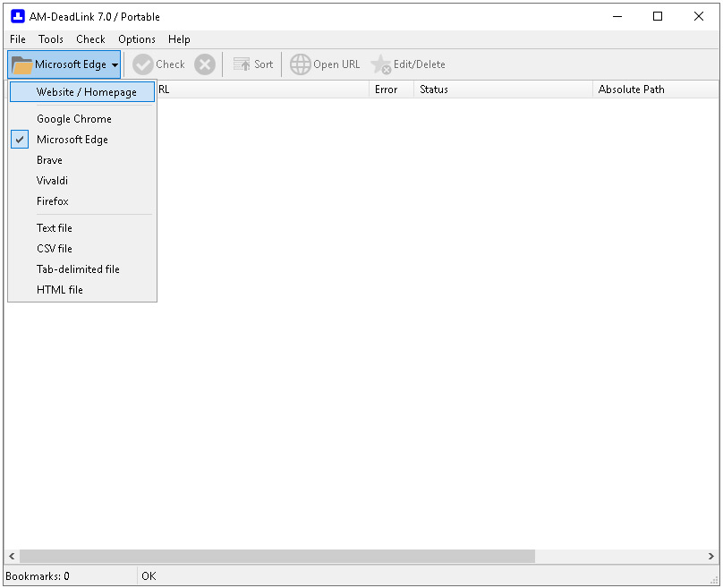Click the Status column header
The image size is (723, 588).
point(503,89)
